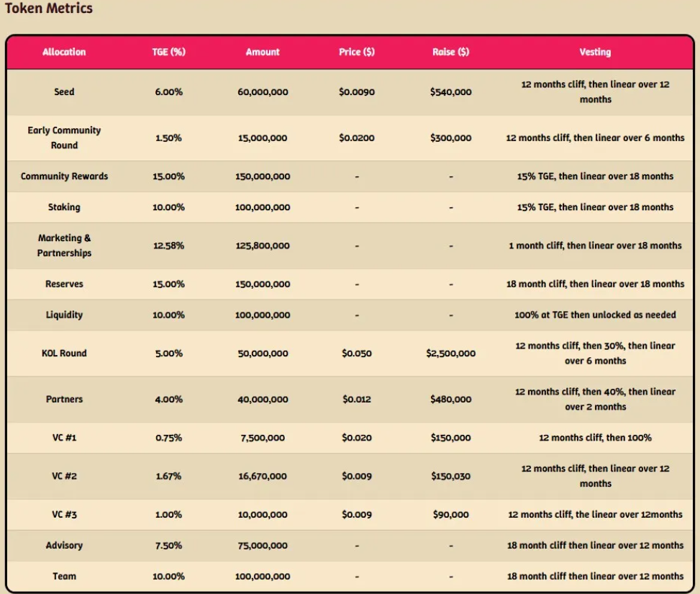Click the 12.58% TGE value
Screen dimensions: 700x594
pyautogui.click(x=169, y=246)
